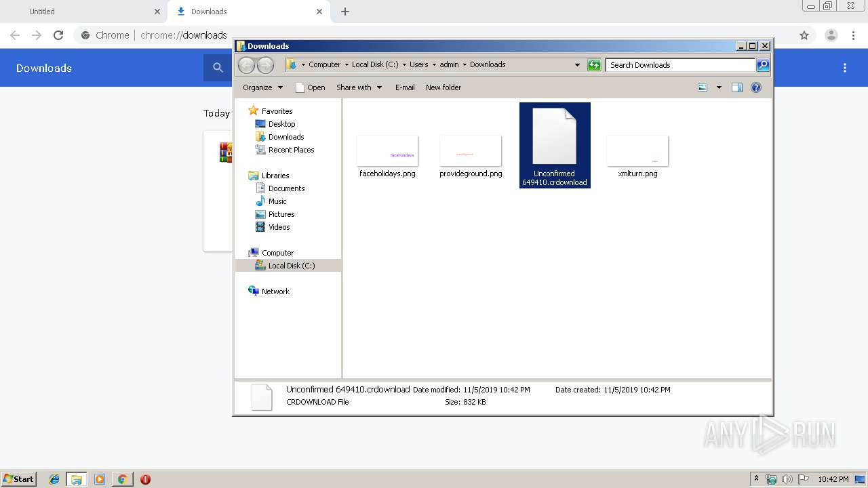
Task: Click Chrome back arrow
Action: click(x=15, y=35)
